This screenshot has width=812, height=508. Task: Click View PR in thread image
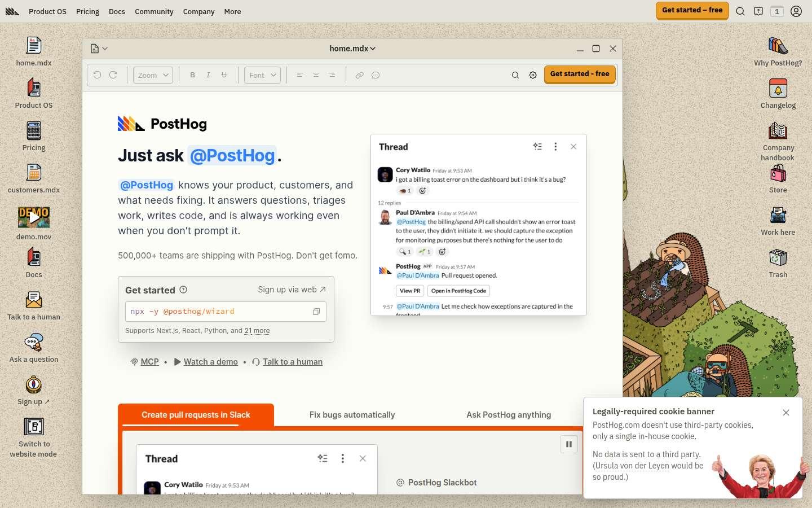click(x=410, y=291)
